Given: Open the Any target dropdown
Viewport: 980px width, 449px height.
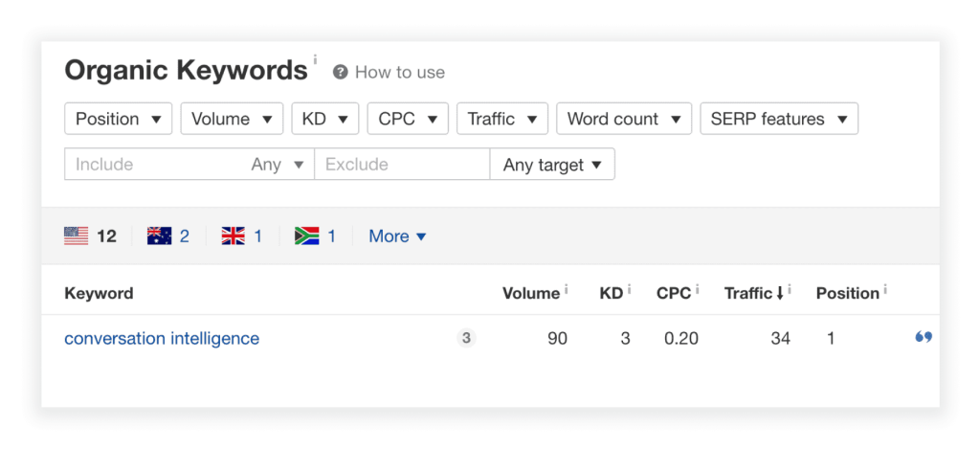Looking at the screenshot, I should coord(552,165).
